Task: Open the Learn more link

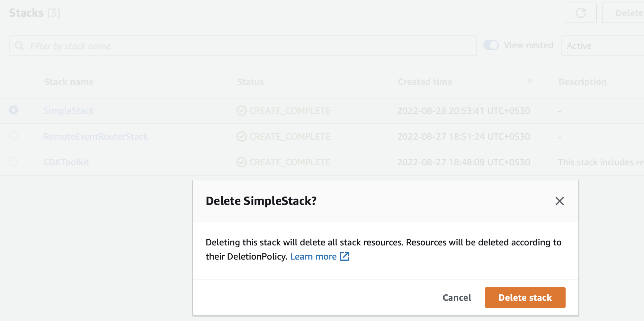Action: [313, 256]
